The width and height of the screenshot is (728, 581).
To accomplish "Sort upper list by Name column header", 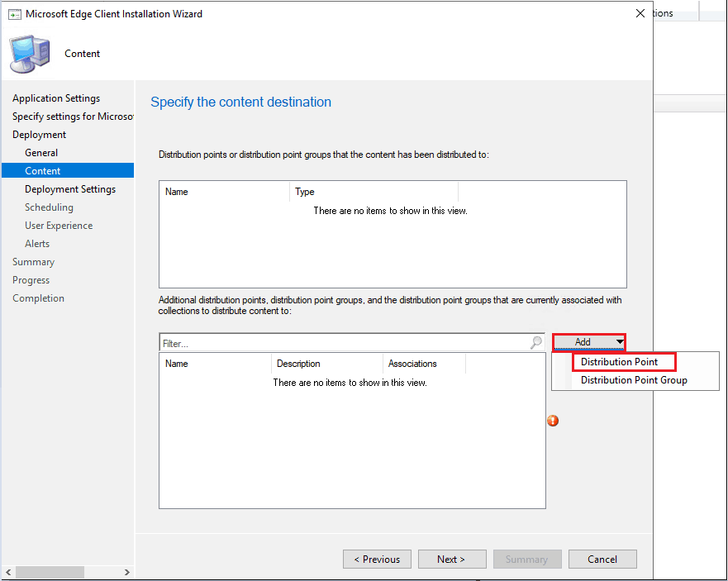I will [x=225, y=192].
